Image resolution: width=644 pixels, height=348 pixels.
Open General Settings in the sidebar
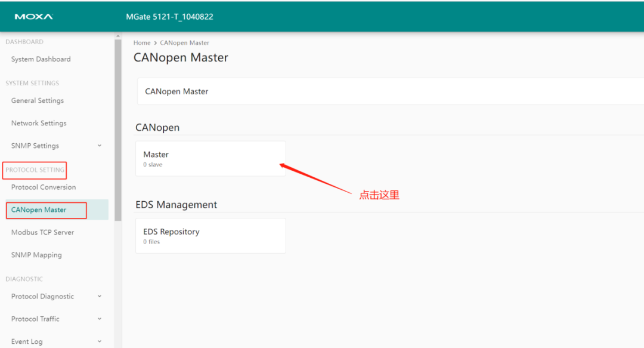point(36,100)
